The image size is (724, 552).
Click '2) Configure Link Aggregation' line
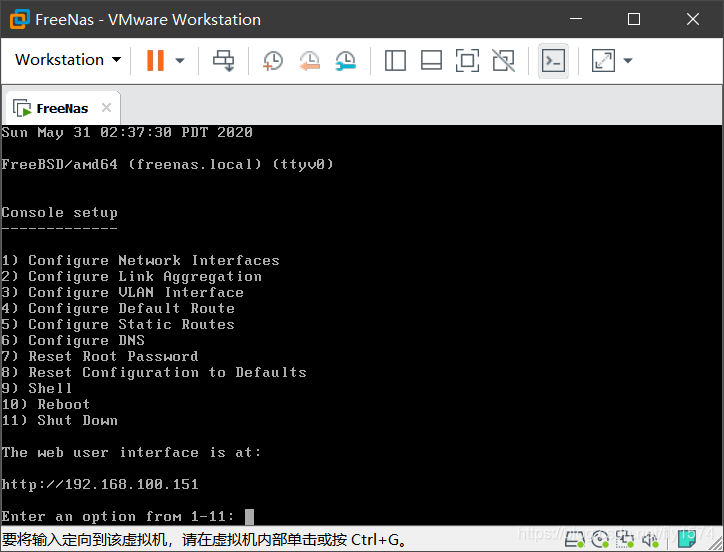click(132, 277)
